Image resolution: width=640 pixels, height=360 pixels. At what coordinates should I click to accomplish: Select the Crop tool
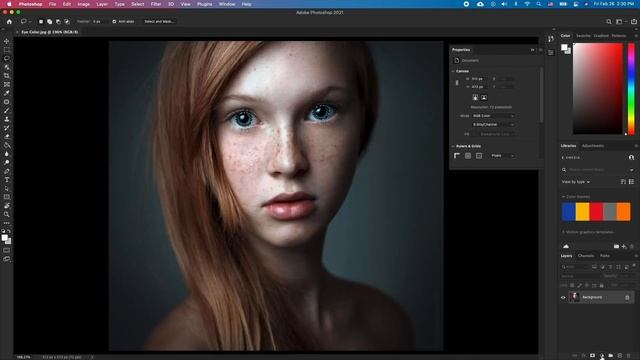click(7, 76)
